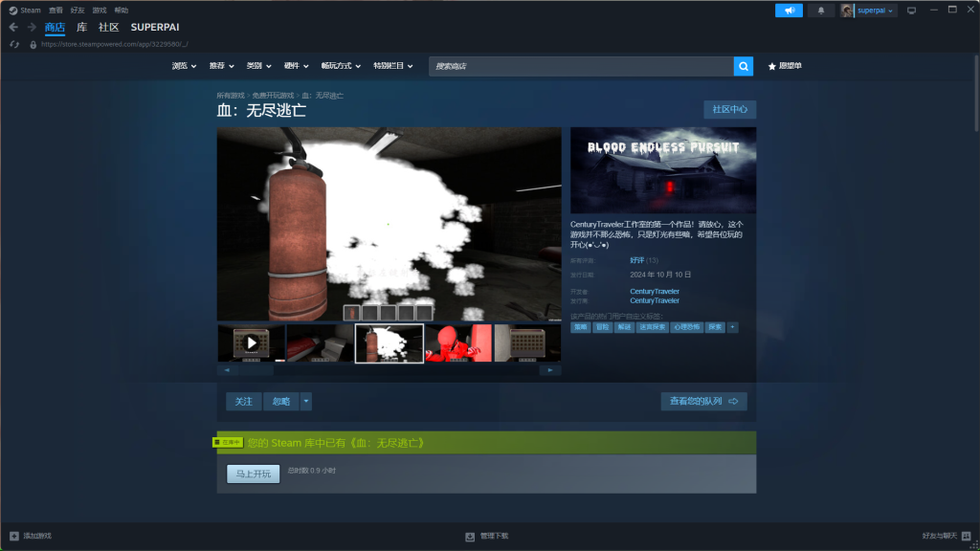Expand the 特别栏目 dropdown menu

pos(393,66)
